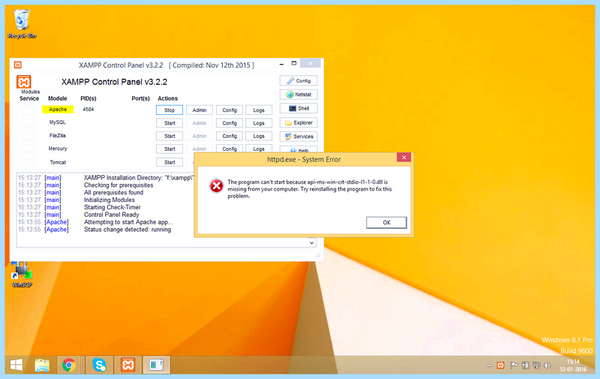600x379 pixels.
Task: Click the red error icon in dialog
Action: (x=216, y=186)
